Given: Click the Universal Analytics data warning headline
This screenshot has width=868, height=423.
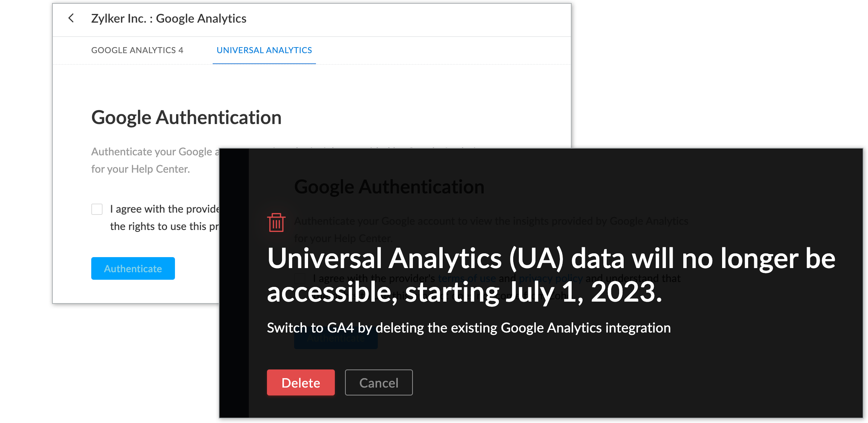Looking at the screenshot, I should coord(551,274).
